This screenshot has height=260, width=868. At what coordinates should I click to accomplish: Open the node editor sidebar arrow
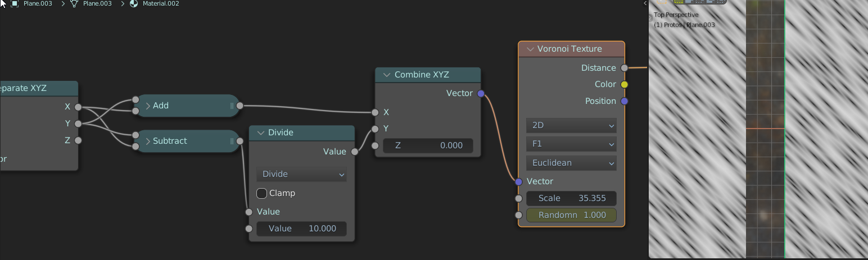tap(645, 3)
